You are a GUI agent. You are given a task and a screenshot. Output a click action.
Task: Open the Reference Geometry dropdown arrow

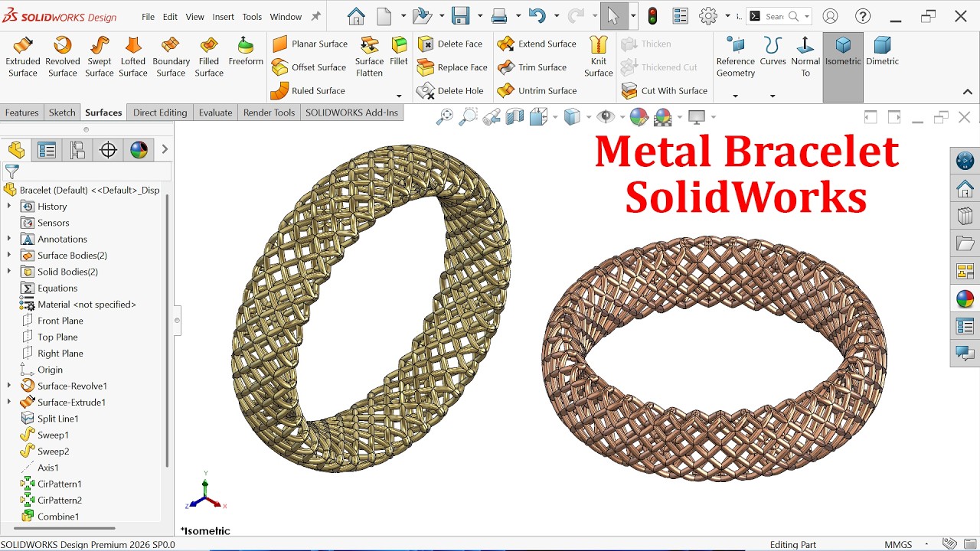coord(735,96)
